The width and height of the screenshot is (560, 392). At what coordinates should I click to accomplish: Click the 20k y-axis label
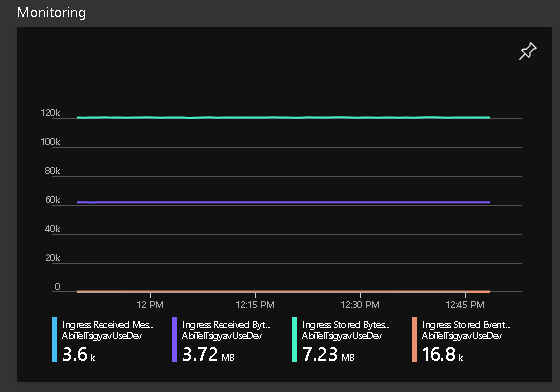pos(52,257)
